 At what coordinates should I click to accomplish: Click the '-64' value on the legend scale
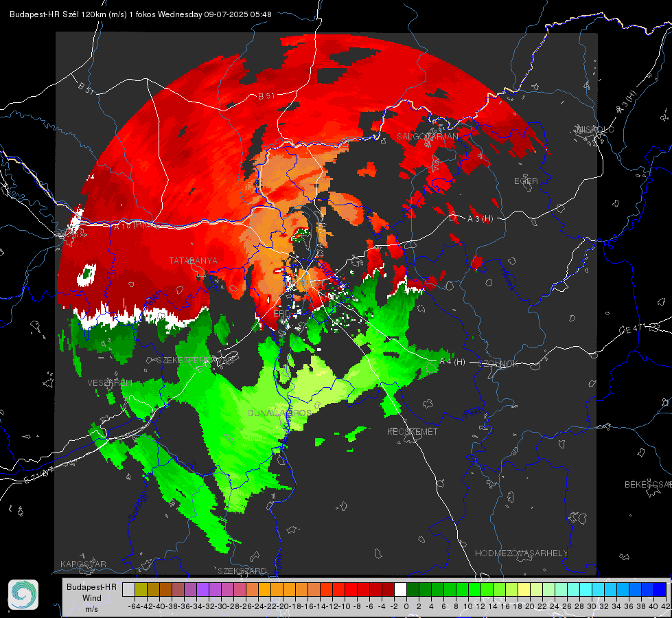tap(134, 606)
